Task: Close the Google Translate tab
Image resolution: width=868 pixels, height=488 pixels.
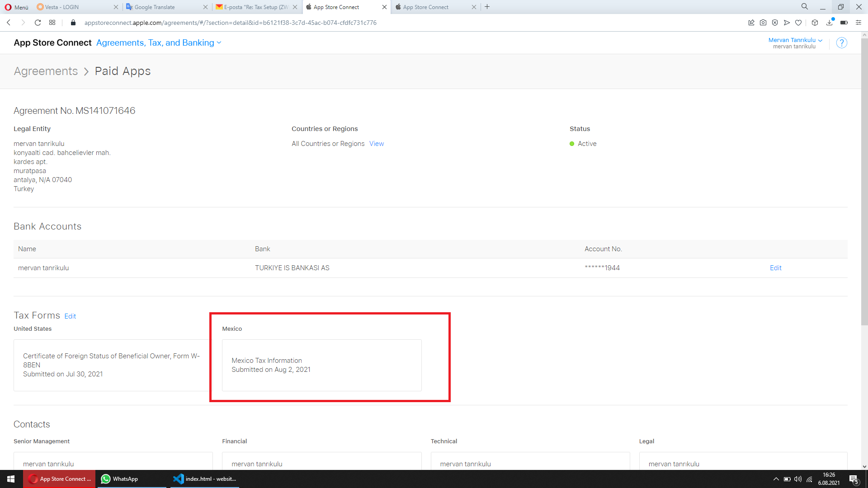Action: click(x=205, y=7)
